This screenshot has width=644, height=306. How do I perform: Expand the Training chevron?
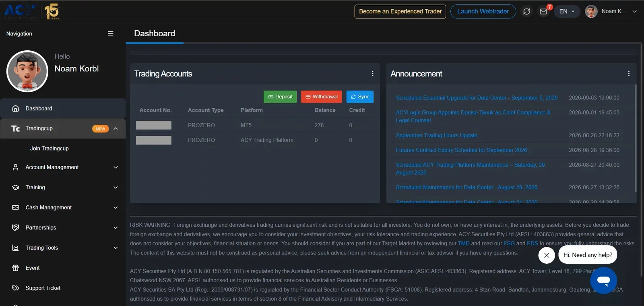pos(116,187)
